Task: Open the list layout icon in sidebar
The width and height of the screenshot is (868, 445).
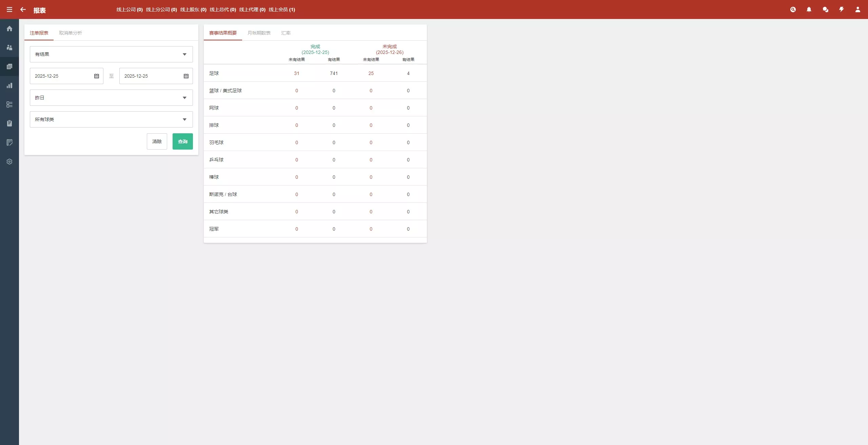Action: tap(9, 104)
